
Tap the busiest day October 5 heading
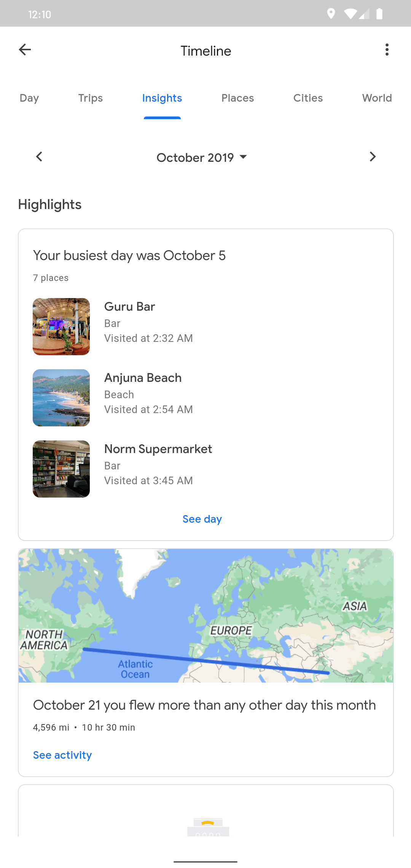[129, 255]
